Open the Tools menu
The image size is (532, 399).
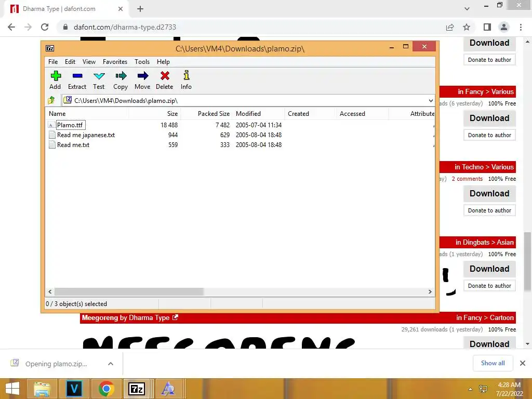point(142,62)
